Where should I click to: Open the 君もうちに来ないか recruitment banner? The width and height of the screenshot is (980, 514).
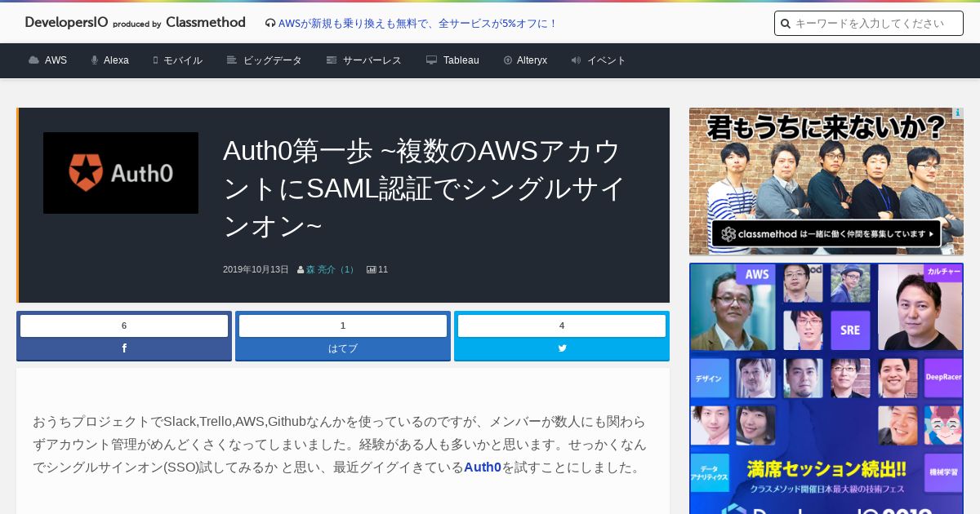pyautogui.click(x=826, y=181)
